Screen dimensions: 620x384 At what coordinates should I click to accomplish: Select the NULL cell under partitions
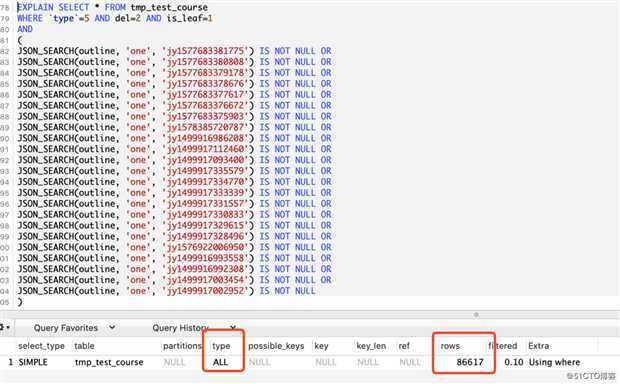click(174, 362)
